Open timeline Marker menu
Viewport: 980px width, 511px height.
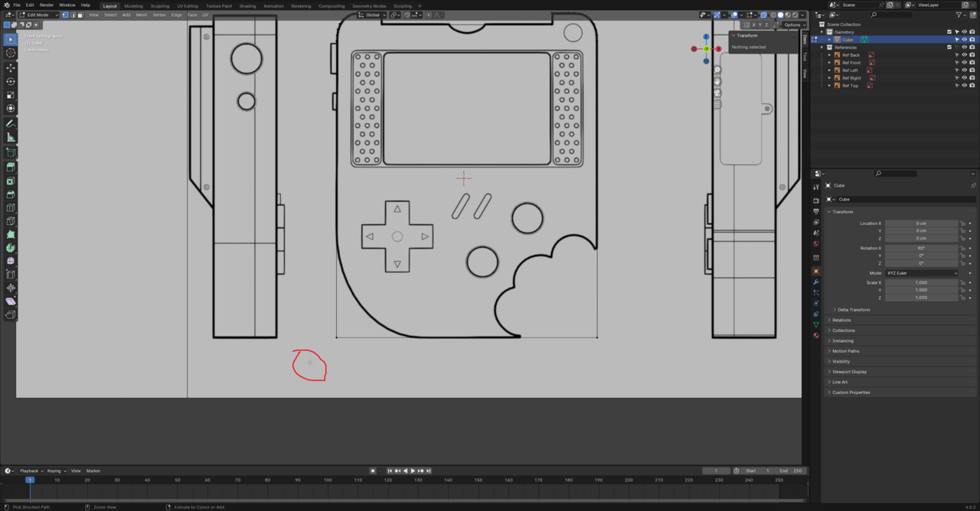tap(93, 470)
